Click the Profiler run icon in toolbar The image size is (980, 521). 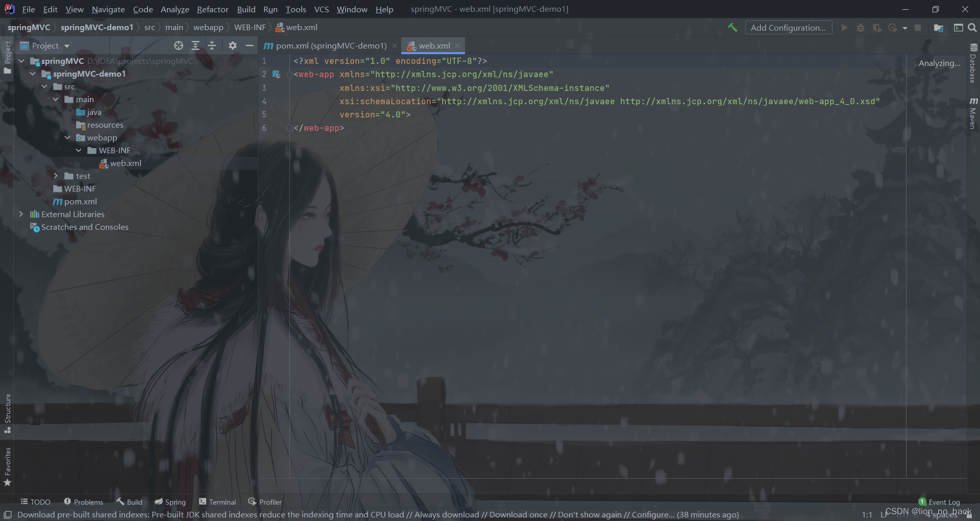pos(893,28)
